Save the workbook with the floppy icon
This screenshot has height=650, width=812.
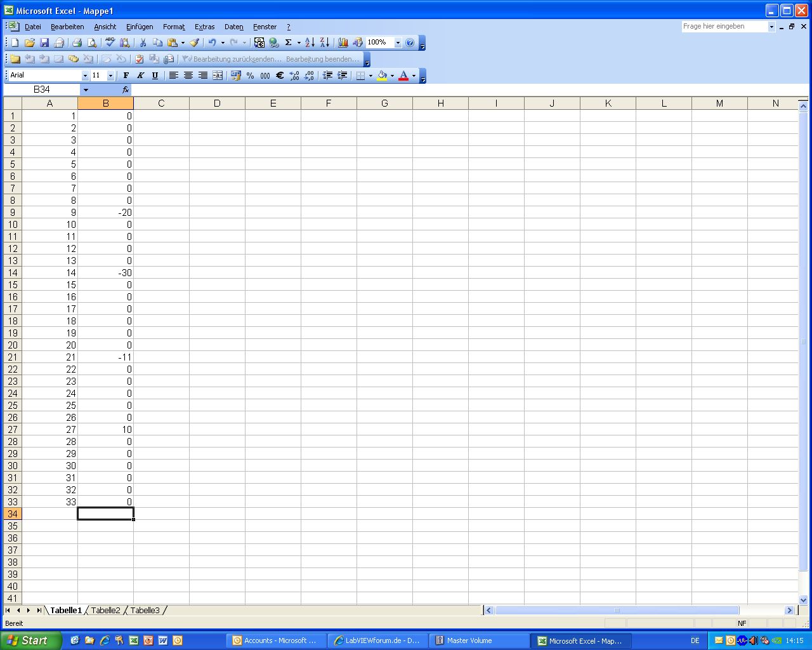44,43
